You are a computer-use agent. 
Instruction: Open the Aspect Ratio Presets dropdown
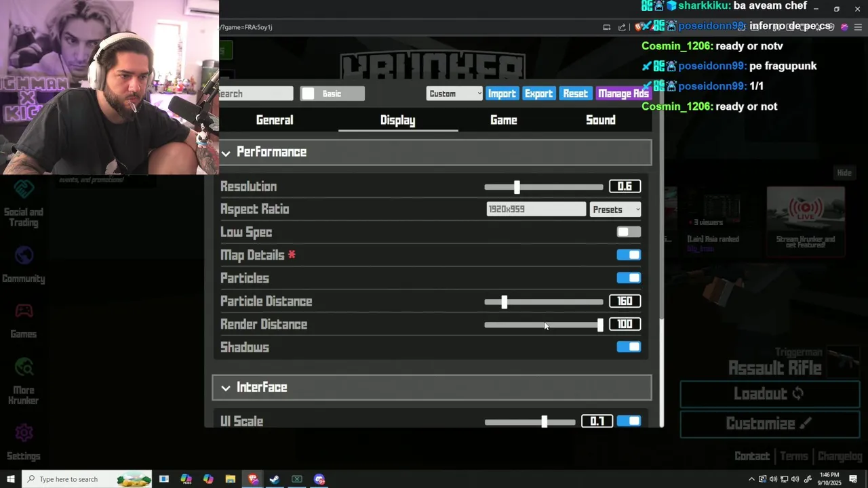615,209
